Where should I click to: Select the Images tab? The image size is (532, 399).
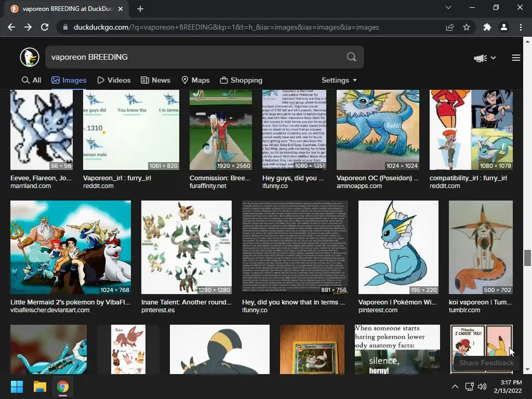[x=69, y=80]
